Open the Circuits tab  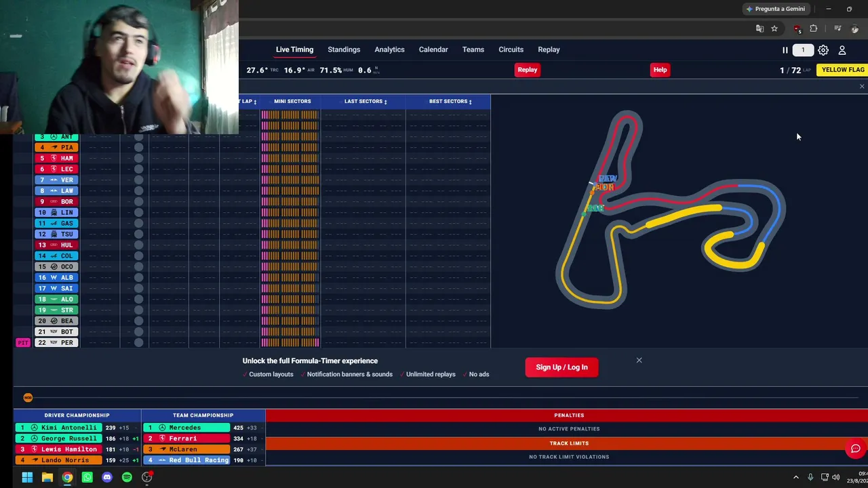[511, 49]
